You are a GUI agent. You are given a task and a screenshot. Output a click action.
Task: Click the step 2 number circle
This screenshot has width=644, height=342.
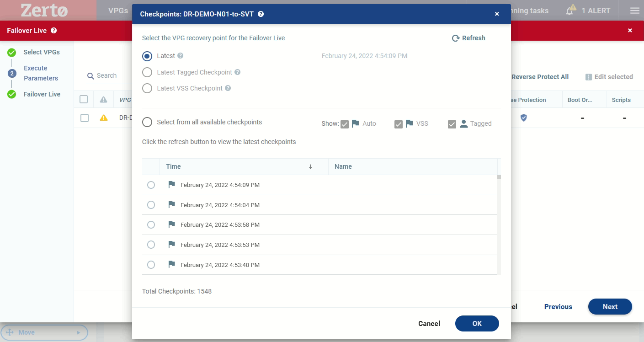[x=12, y=73]
